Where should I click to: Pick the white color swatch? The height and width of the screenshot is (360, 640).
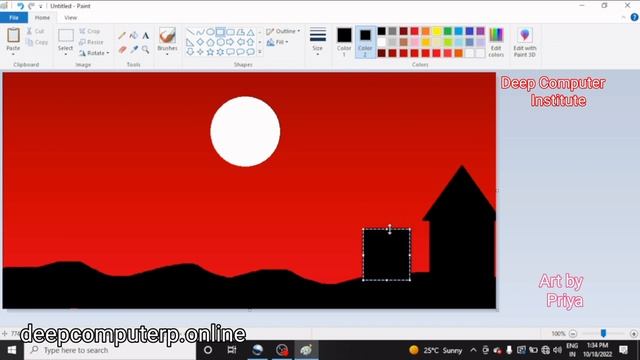[381, 42]
